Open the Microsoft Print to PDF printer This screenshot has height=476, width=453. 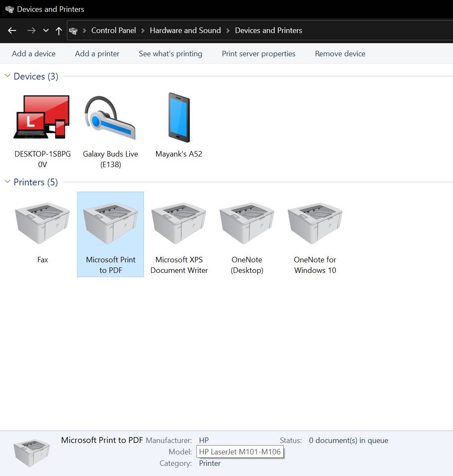coord(110,223)
